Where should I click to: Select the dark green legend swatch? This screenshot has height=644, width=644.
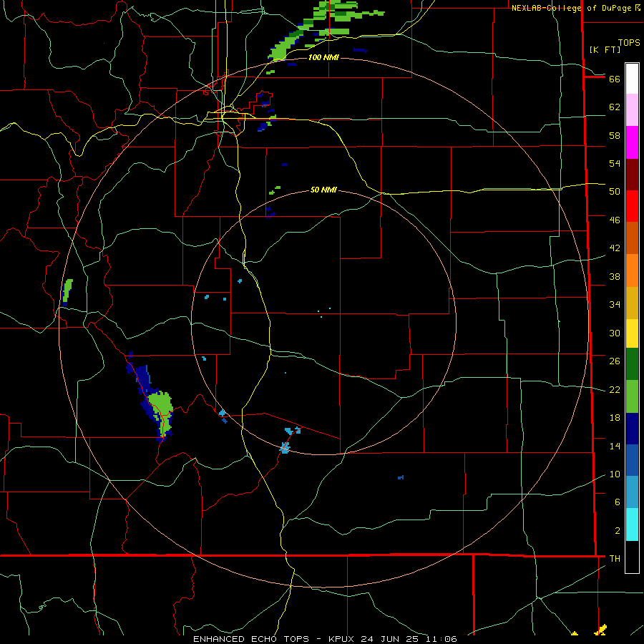tap(632, 364)
